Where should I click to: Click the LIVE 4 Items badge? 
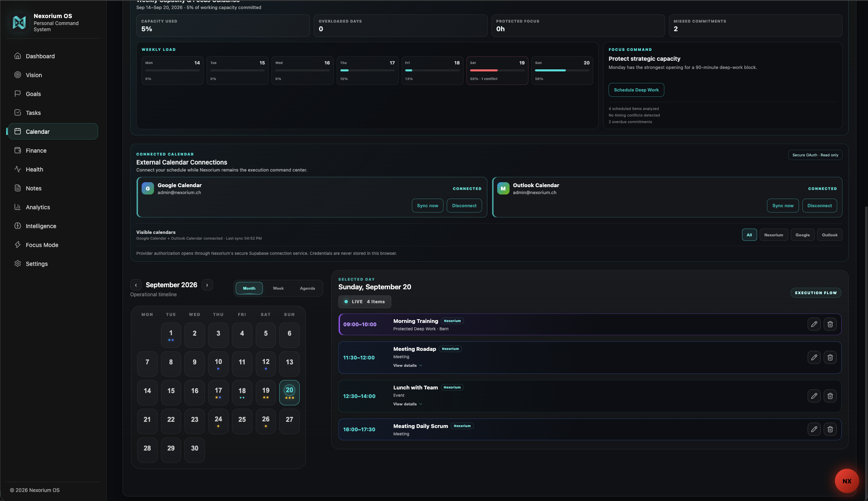(365, 302)
